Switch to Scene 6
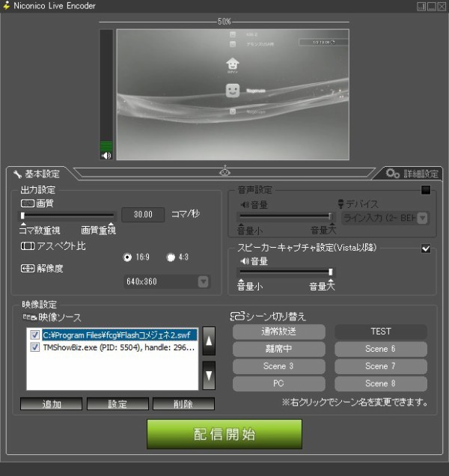Image resolution: width=449 pixels, height=476 pixels. click(381, 349)
